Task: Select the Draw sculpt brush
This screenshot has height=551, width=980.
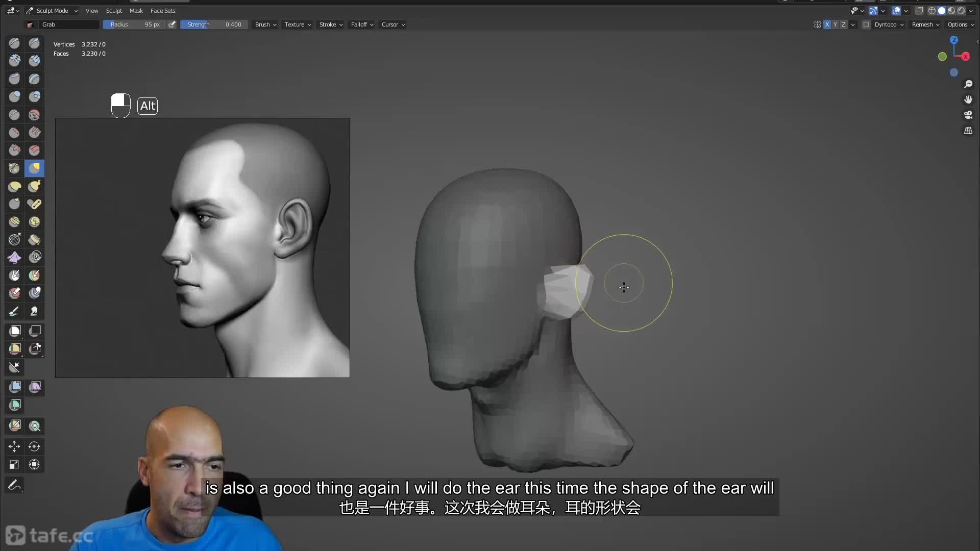Action: (14, 43)
